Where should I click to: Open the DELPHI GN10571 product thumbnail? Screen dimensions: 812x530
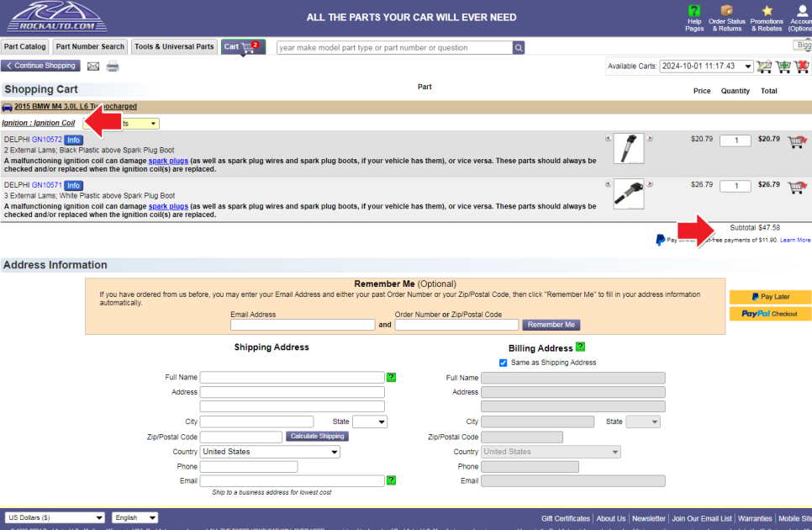[629, 193]
